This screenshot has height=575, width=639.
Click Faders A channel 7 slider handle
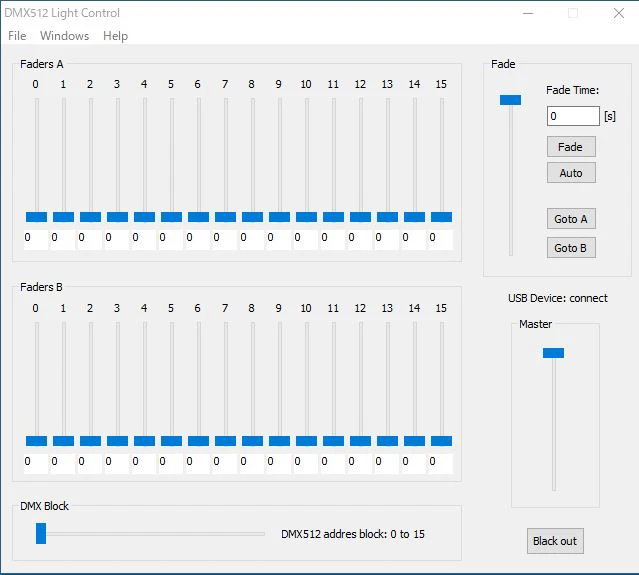pyautogui.click(x=225, y=217)
